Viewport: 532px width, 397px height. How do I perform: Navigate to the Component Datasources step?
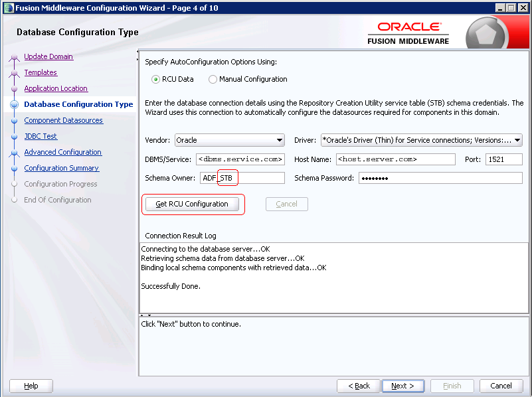coord(64,120)
